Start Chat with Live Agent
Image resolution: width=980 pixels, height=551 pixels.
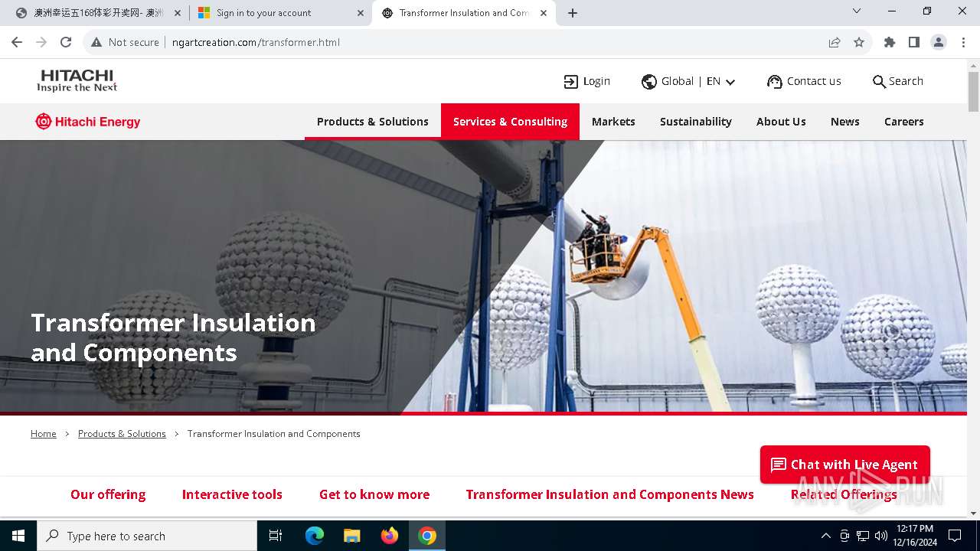[845, 465]
